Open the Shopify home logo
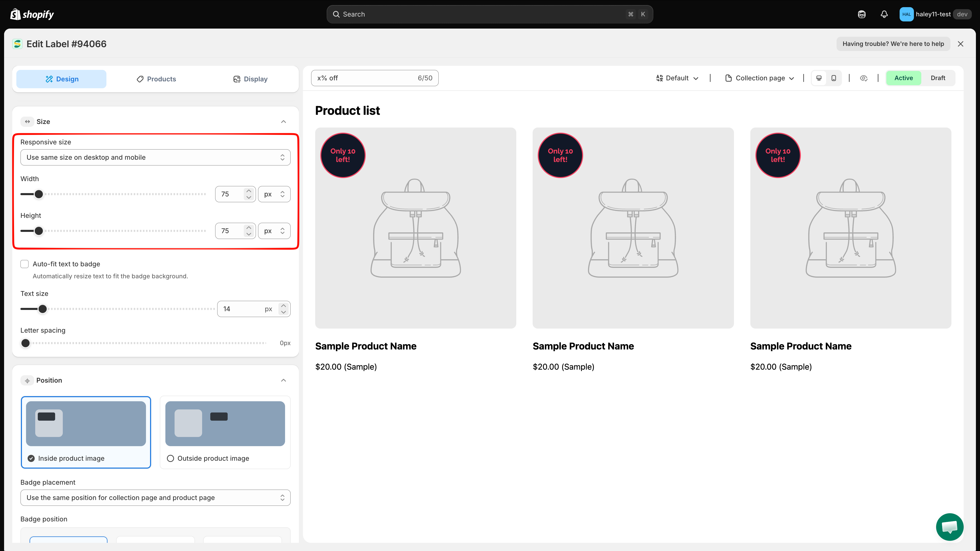The height and width of the screenshot is (551, 980). [x=32, y=15]
